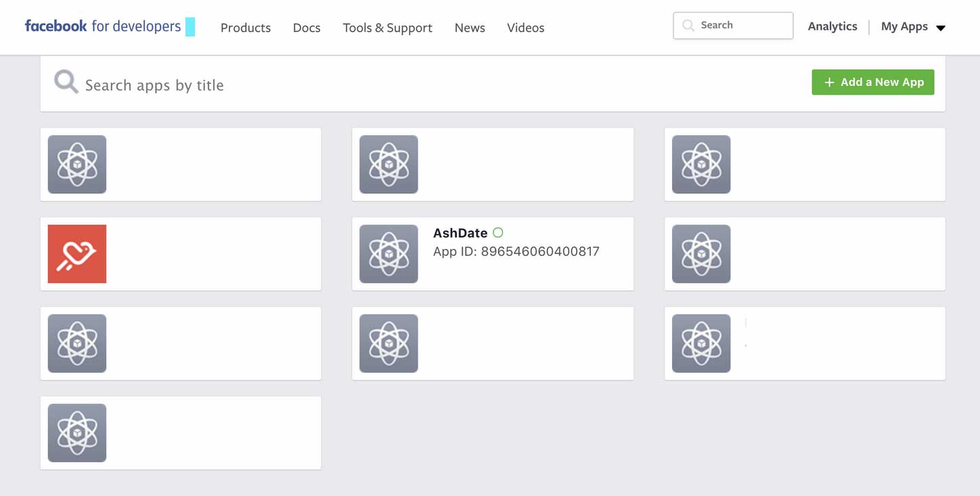Click the top-right app's atom icon
The width and height of the screenshot is (980, 496).
(701, 164)
